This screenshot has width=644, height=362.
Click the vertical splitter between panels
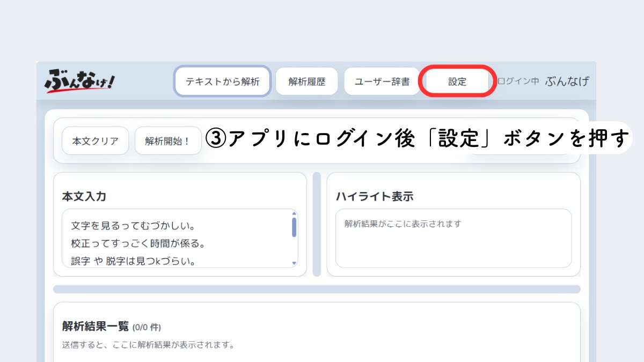(x=317, y=224)
